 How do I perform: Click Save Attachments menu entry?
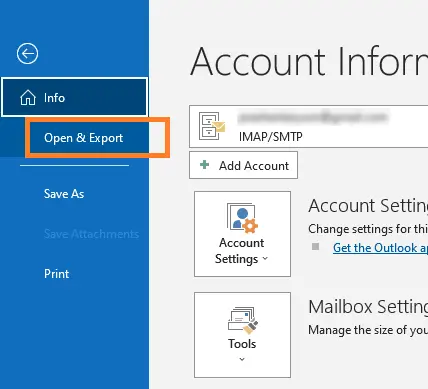click(91, 234)
